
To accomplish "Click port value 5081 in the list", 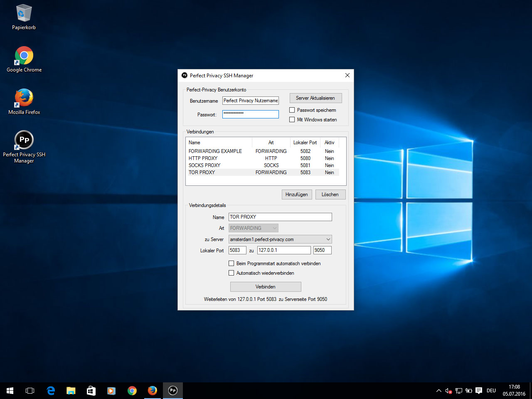I will coord(305,165).
